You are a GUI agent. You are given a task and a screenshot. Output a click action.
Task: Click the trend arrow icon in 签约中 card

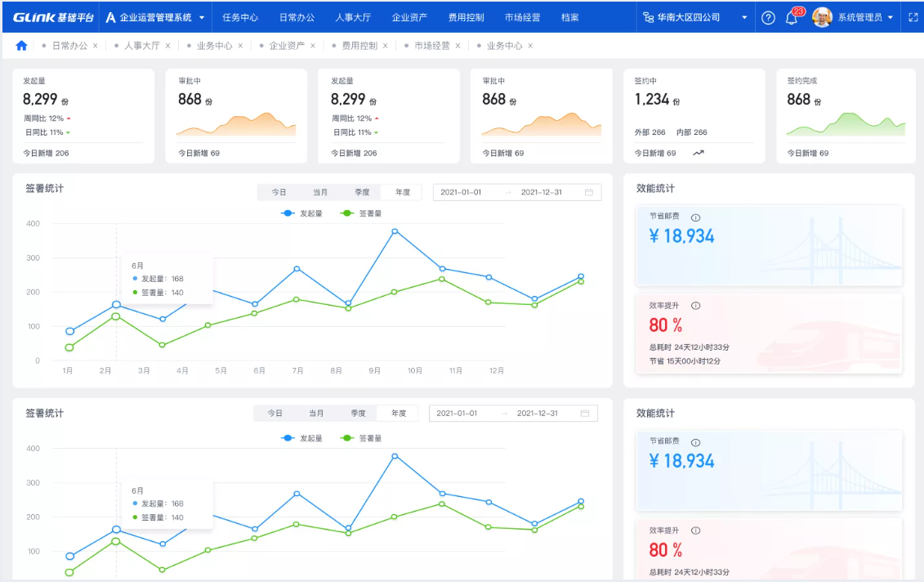point(699,153)
